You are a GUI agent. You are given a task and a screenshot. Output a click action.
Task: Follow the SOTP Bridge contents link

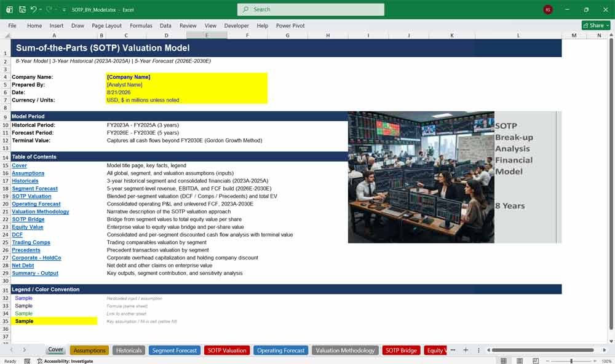[28, 220]
